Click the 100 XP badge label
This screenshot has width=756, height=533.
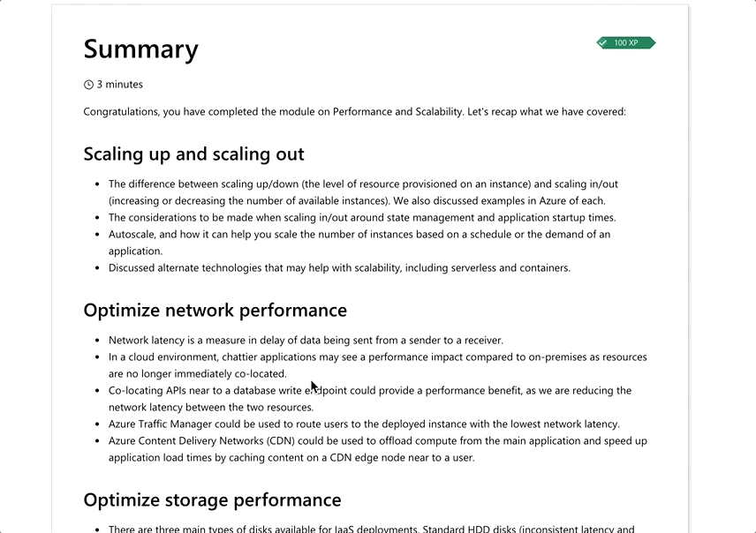pyautogui.click(x=626, y=42)
